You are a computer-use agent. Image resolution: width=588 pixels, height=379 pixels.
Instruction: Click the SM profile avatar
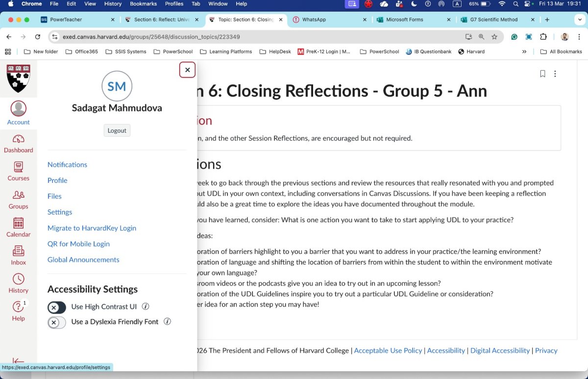point(117,86)
